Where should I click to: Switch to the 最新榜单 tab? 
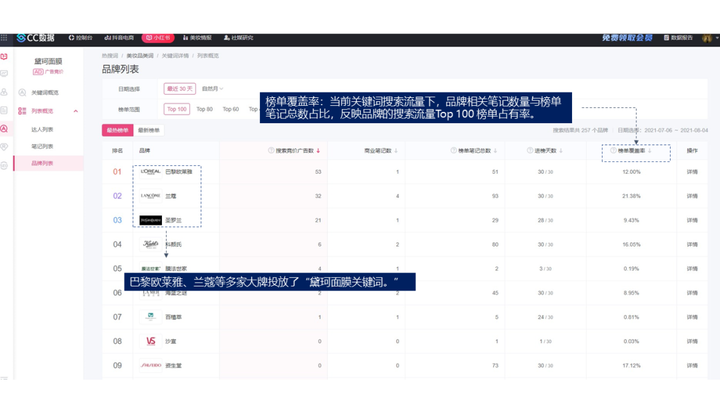pyautogui.click(x=149, y=130)
